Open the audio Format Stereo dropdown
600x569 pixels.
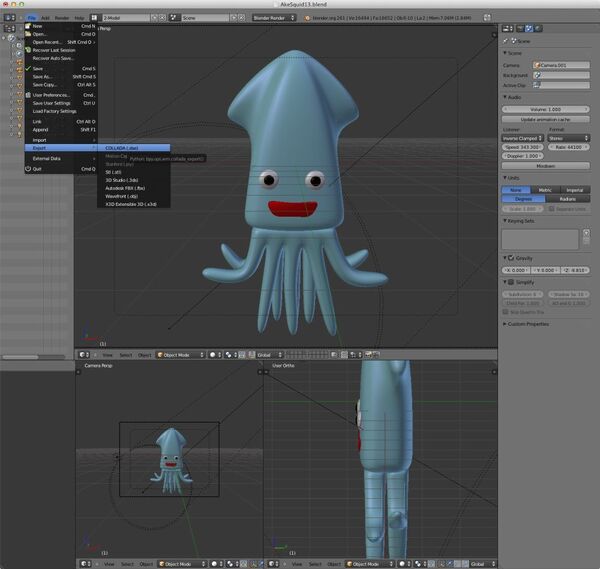click(569, 139)
